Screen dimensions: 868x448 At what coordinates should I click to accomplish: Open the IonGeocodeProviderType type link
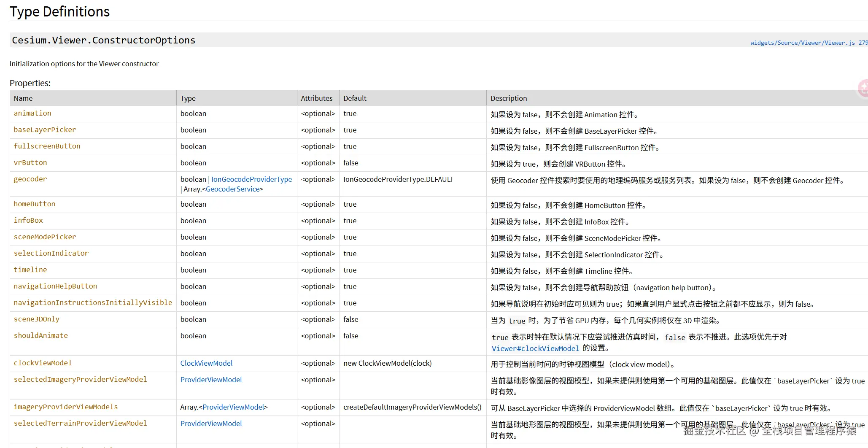251,179
